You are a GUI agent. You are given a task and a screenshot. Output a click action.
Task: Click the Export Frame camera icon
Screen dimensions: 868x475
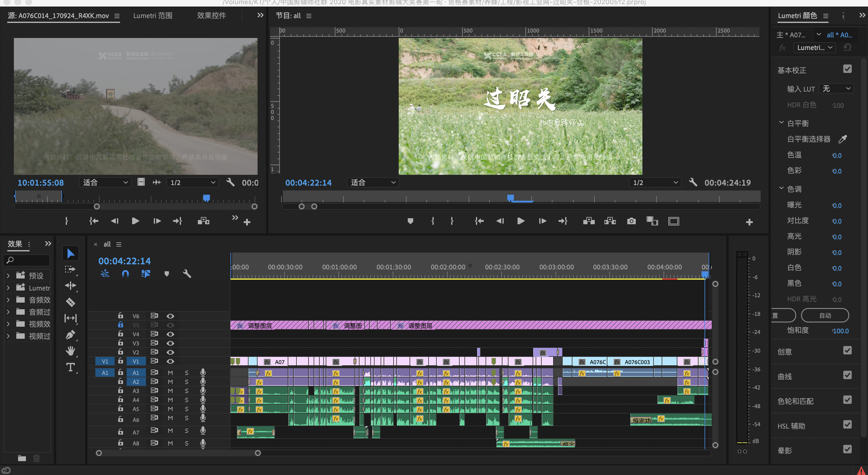pyautogui.click(x=632, y=221)
